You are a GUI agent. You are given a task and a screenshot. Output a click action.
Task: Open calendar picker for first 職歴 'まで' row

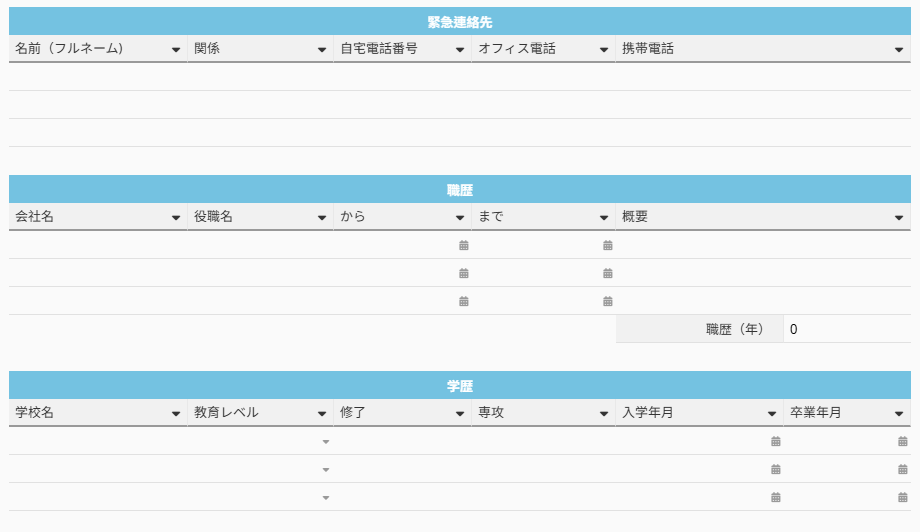607,245
